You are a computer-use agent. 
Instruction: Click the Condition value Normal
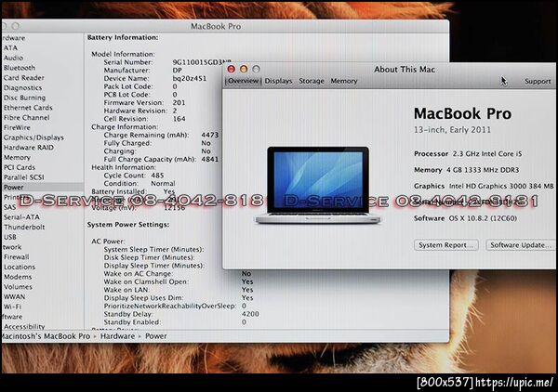tap(163, 183)
